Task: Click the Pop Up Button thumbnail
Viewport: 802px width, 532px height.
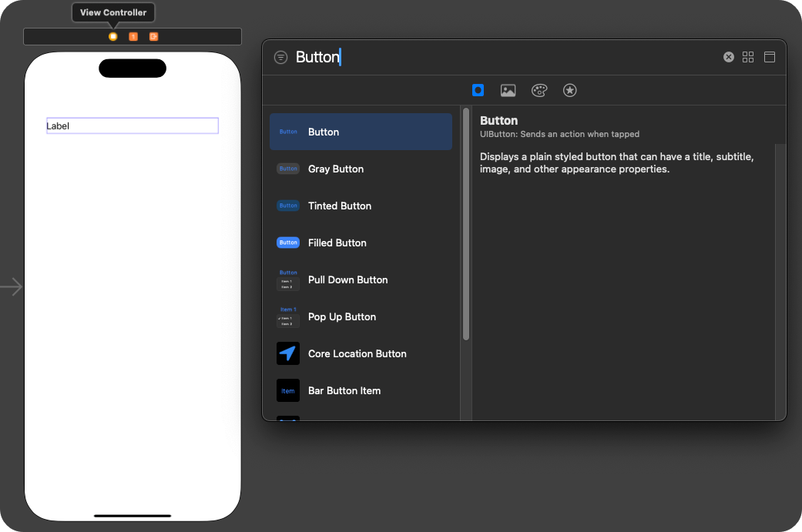Action: 288,317
